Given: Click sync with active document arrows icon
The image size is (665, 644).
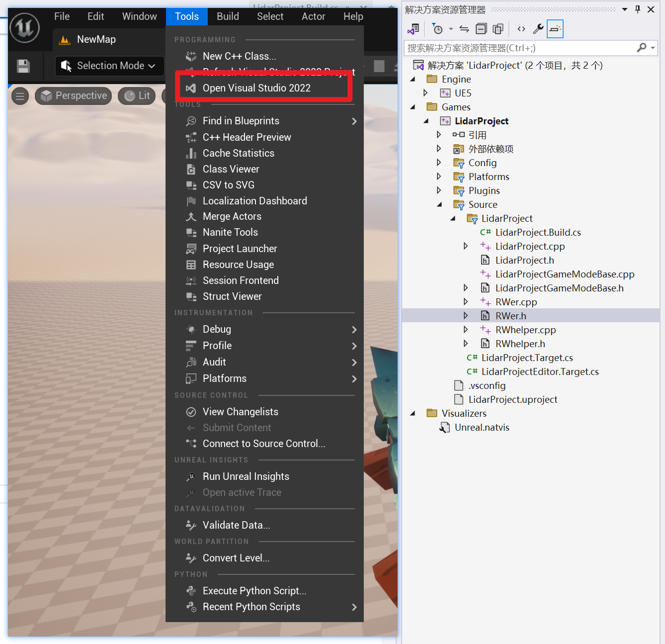Looking at the screenshot, I should (x=464, y=29).
